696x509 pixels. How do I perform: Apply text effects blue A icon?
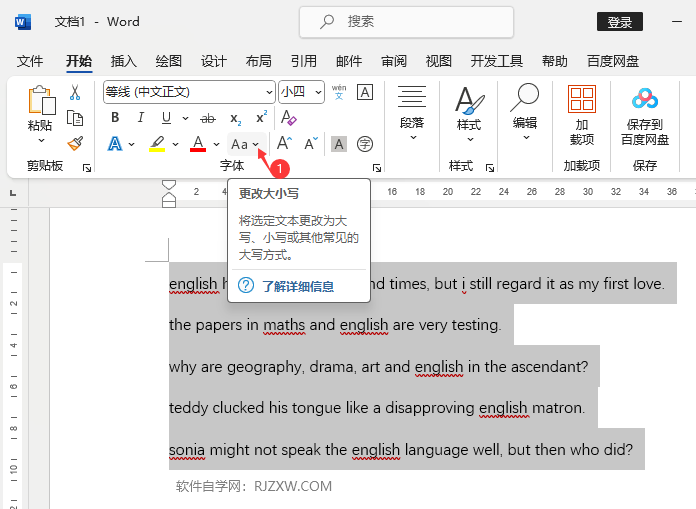coord(115,144)
